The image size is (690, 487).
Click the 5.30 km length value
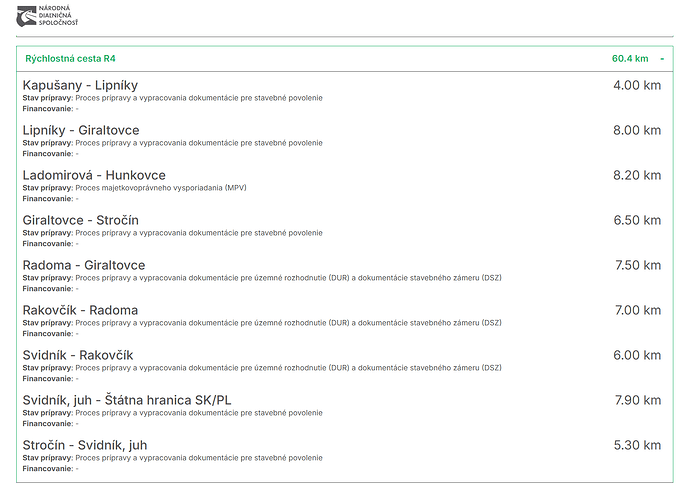[x=637, y=445]
